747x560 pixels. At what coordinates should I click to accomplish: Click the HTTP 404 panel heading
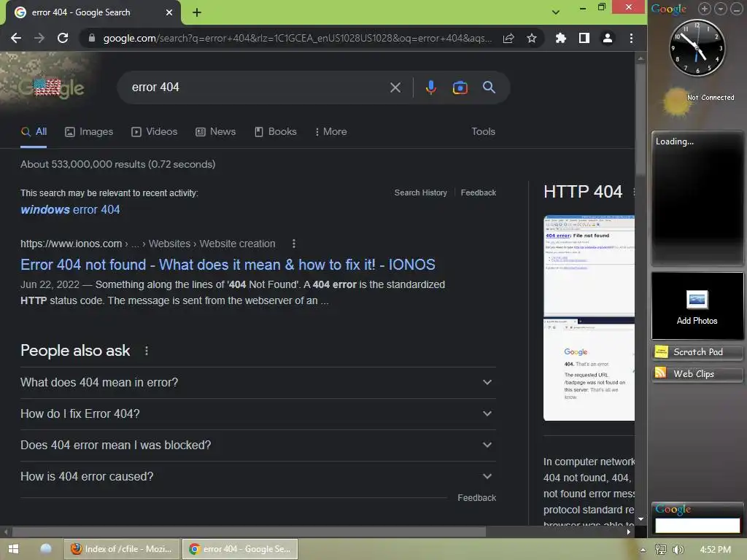coord(583,192)
